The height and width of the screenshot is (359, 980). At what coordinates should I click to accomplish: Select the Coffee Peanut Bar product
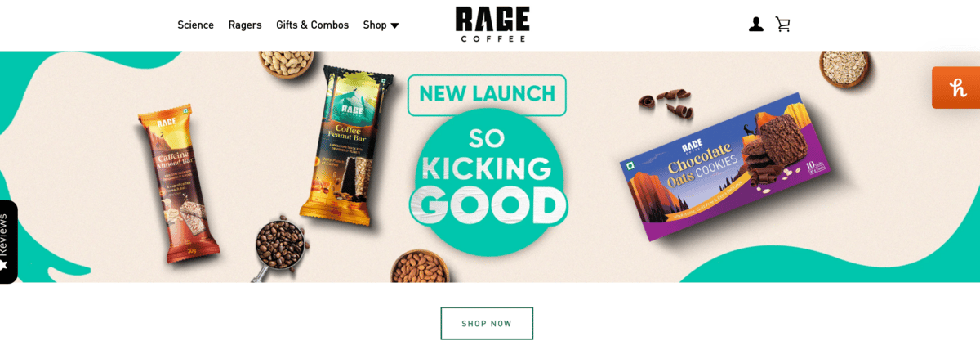pyautogui.click(x=346, y=145)
